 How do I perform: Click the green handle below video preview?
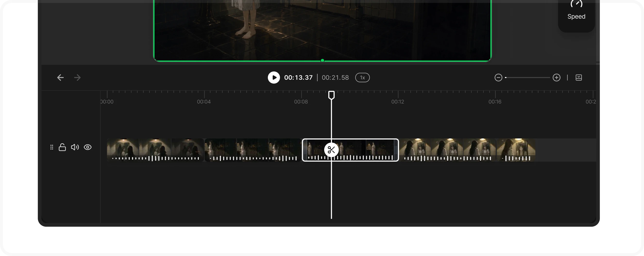(322, 61)
